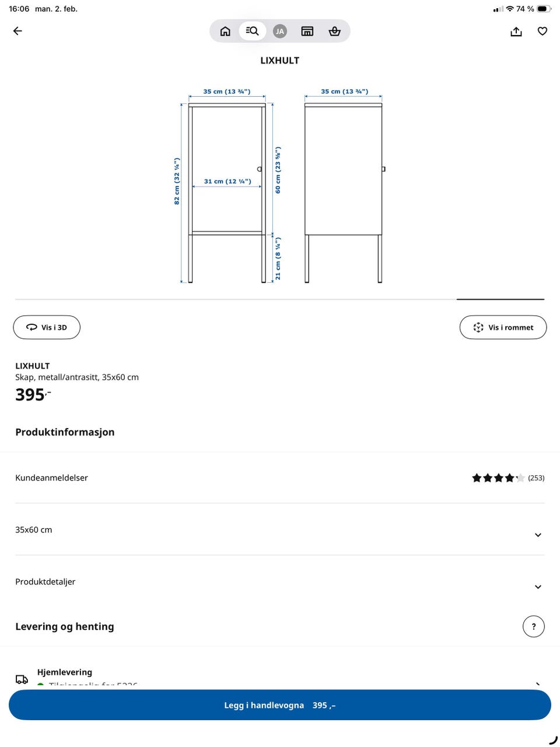Open Vis i rommet view
The width and height of the screenshot is (560, 747).
tap(503, 327)
